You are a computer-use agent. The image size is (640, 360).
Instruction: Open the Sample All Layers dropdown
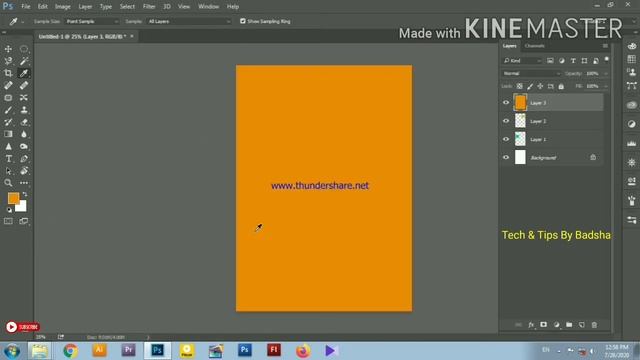point(189,21)
